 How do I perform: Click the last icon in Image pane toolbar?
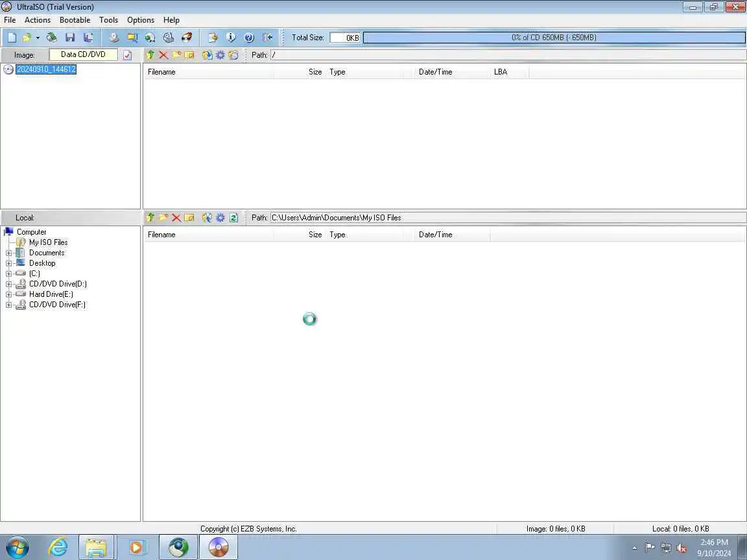tap(233, 55)
